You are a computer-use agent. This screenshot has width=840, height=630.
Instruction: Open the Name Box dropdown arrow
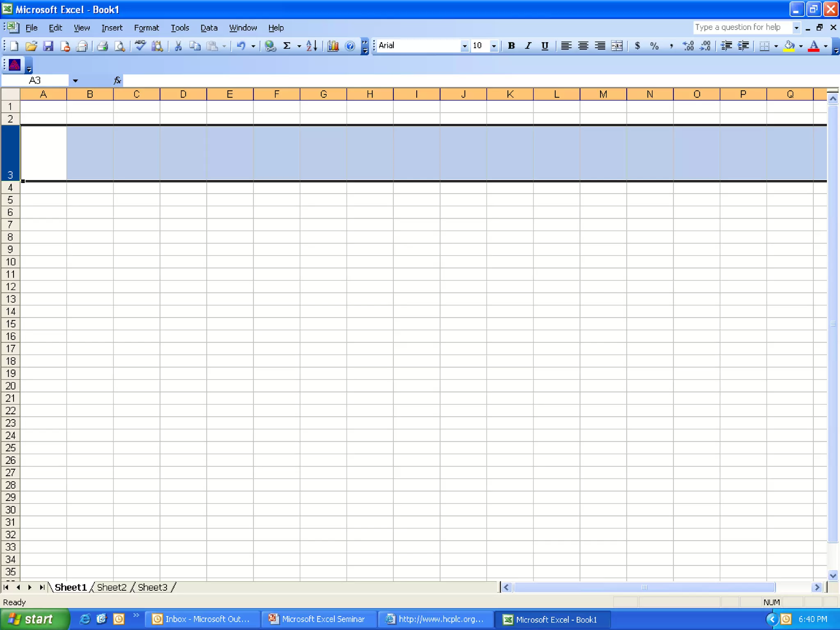75,81
